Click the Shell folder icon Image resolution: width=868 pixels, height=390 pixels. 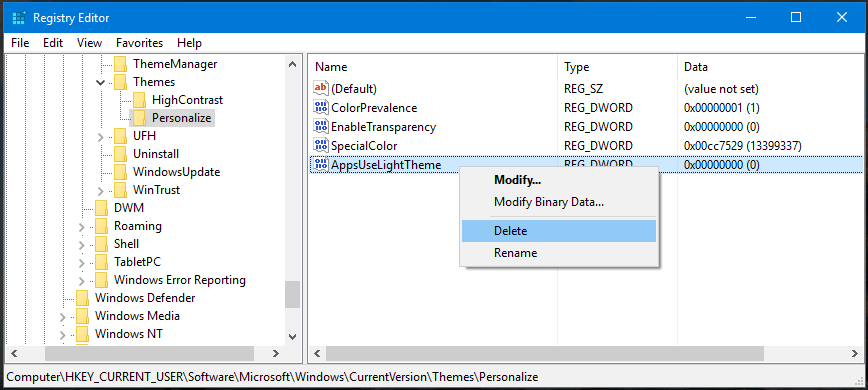coord(101,244)
